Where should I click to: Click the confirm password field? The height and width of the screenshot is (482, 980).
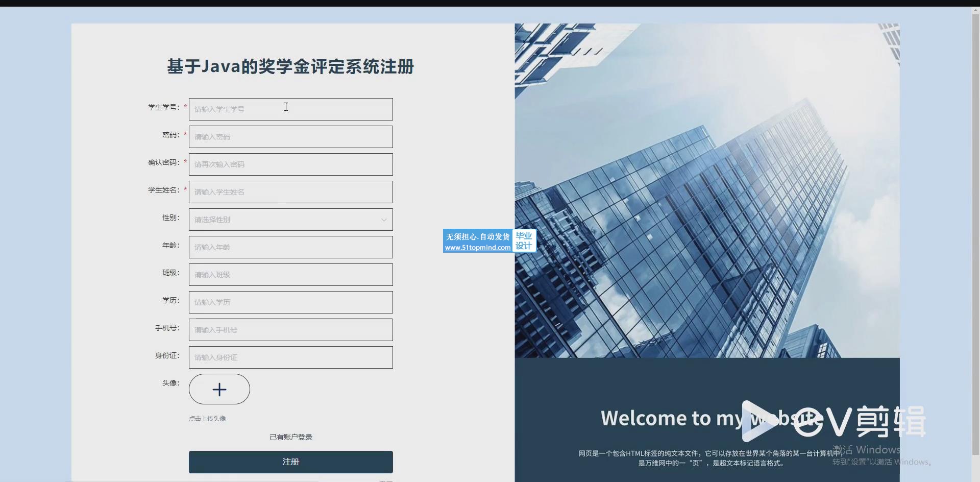[291, 164]
